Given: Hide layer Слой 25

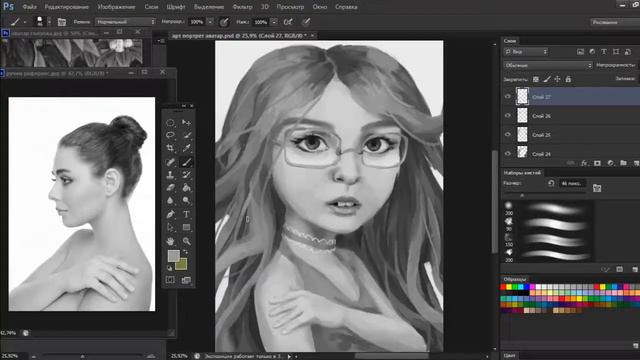Looking at the screenshot, I should (508, 134).
